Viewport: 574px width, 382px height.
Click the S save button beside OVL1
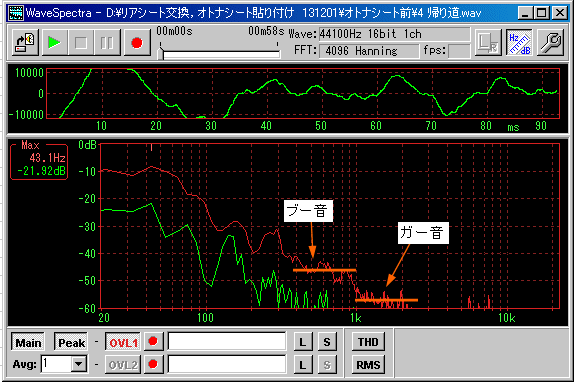[327, 342]
